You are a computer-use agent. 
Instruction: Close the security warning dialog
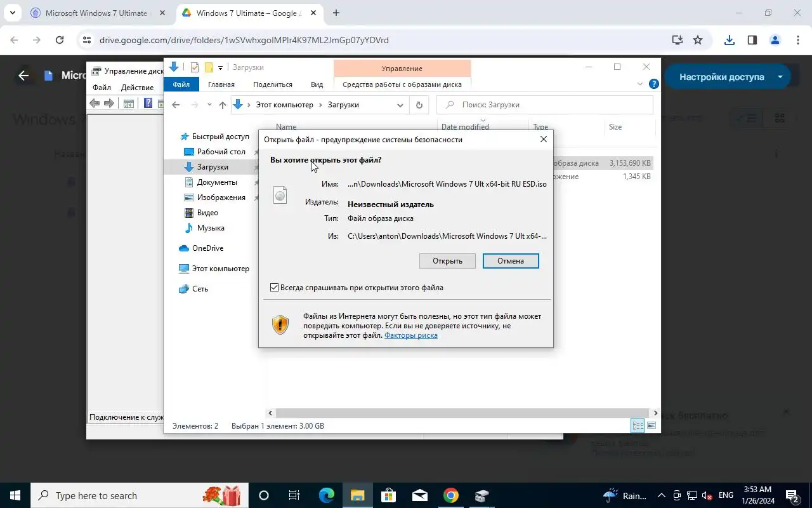(544, 139)
